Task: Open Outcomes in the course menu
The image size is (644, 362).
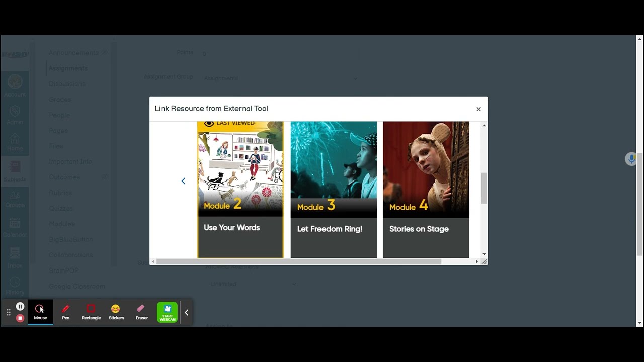Action: coord(64,177)
